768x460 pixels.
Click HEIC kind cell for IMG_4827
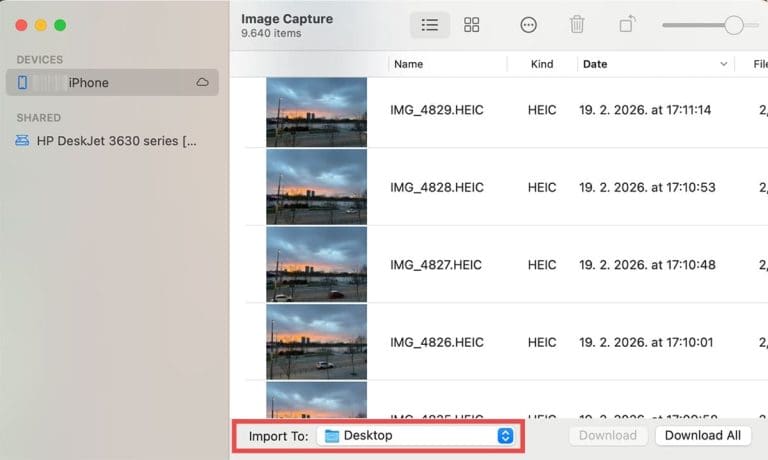(x=542, y=265)
